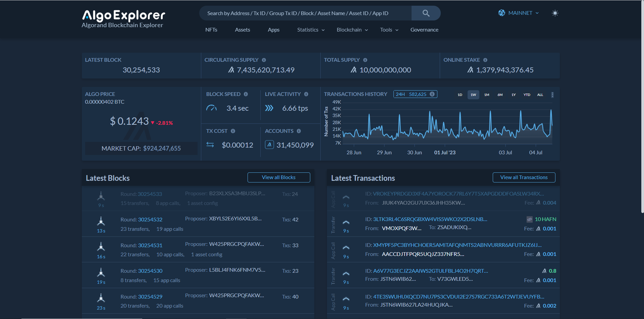
Task: Click block icon for round 30254529
Action: [x=101, y=298]
